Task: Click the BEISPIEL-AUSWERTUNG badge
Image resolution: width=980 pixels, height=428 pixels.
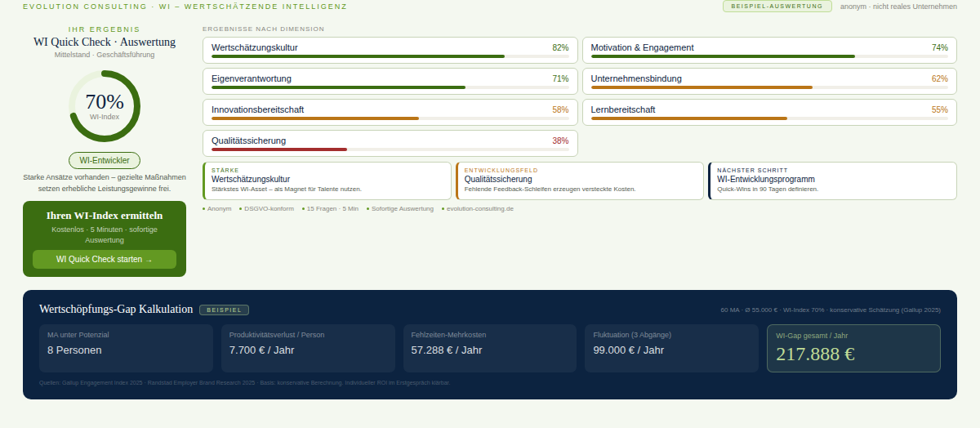Action: tap(777, 7)
